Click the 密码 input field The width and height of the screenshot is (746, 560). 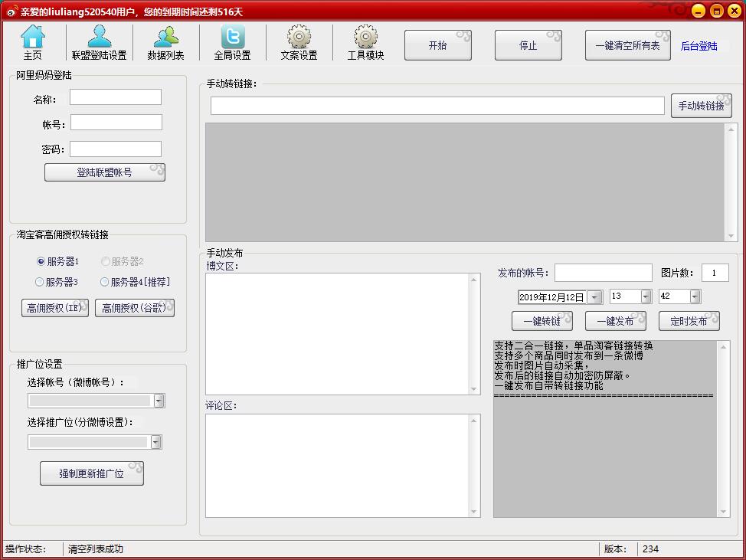tap(116, 149)
